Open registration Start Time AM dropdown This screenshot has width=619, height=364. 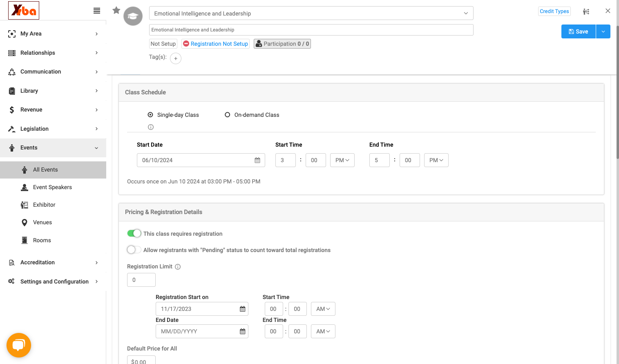pos(323,309)
